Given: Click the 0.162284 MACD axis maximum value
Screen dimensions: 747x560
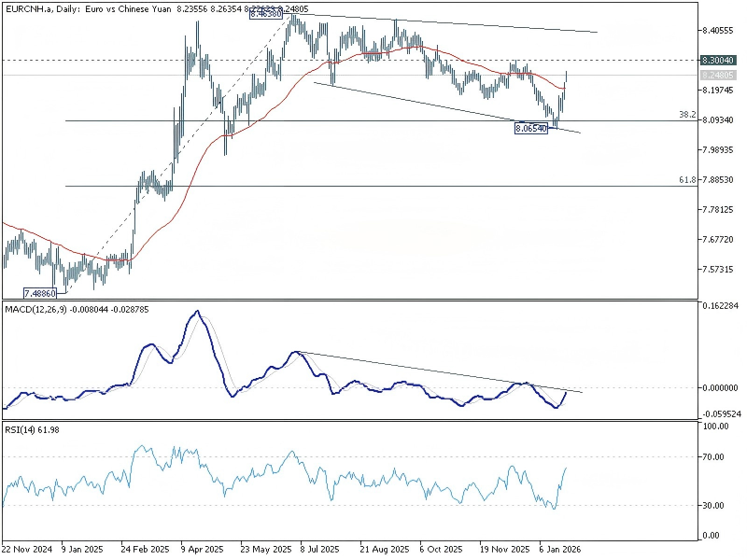Looking at the screenshot, I should click(719, 306).
